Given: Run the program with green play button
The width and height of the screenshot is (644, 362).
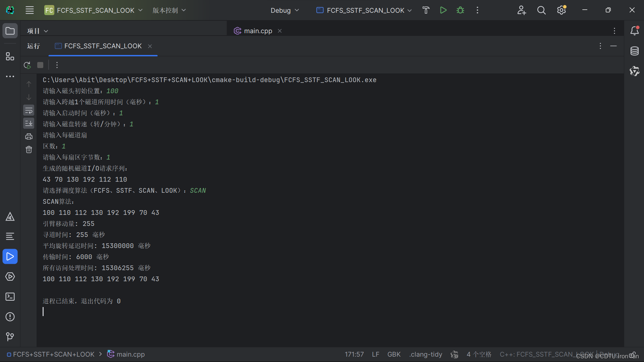Looking at the screenshot, I should coord(443,10).
